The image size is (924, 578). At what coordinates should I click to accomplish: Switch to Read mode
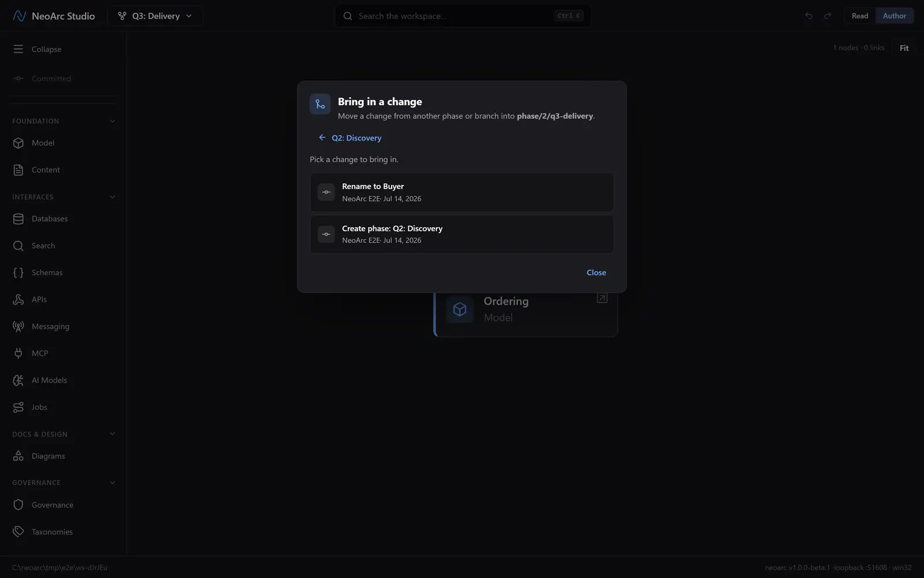860,16
